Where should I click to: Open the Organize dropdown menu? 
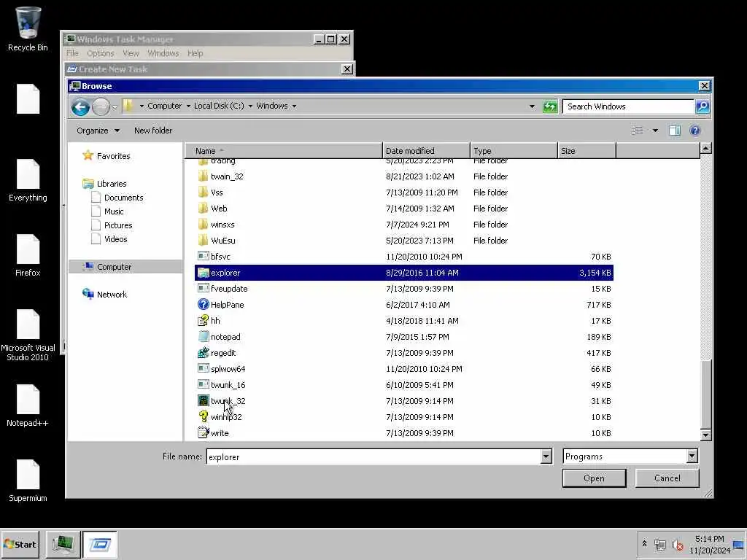click(98, 131)
